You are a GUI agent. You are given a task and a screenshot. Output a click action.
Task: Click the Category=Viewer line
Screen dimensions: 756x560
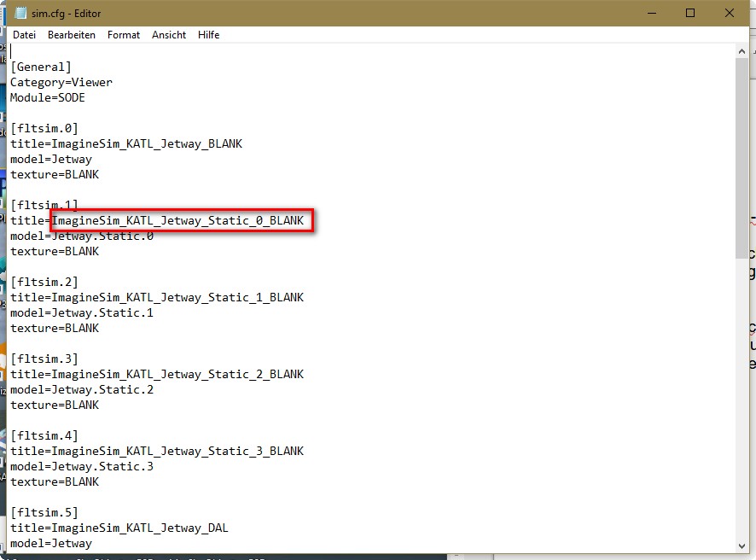tap(61, 82)
